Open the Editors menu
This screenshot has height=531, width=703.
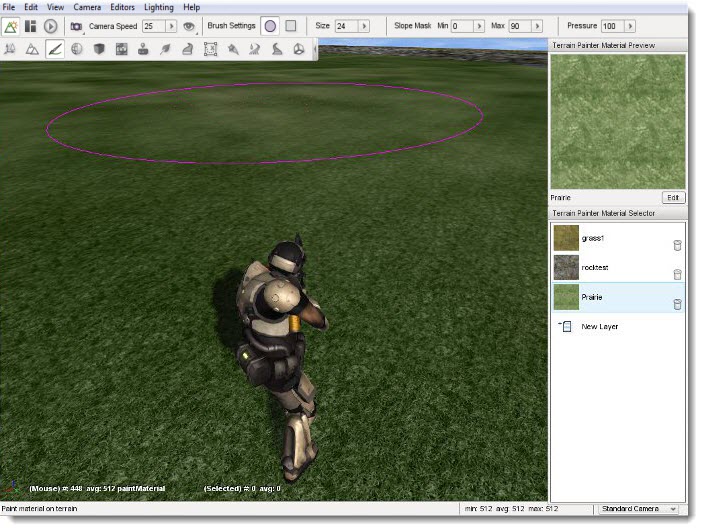tap(122, 7)
